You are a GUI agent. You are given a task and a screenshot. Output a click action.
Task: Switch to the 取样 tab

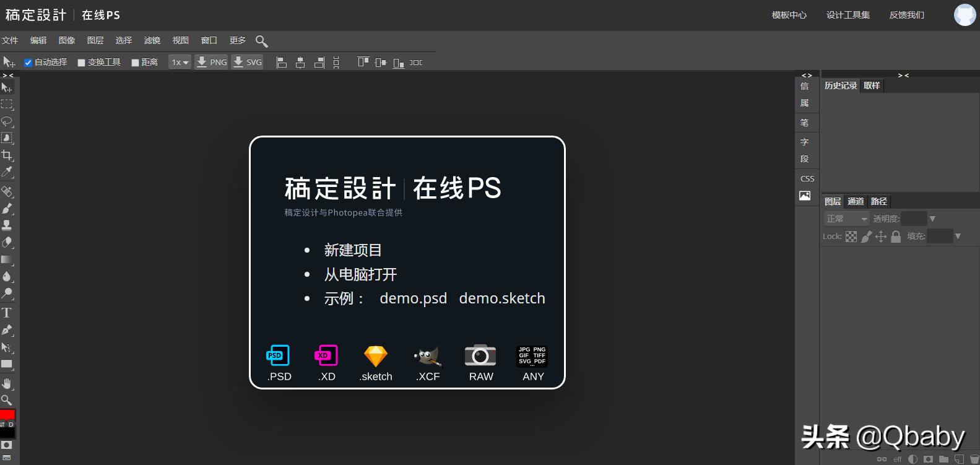[872, 85]
